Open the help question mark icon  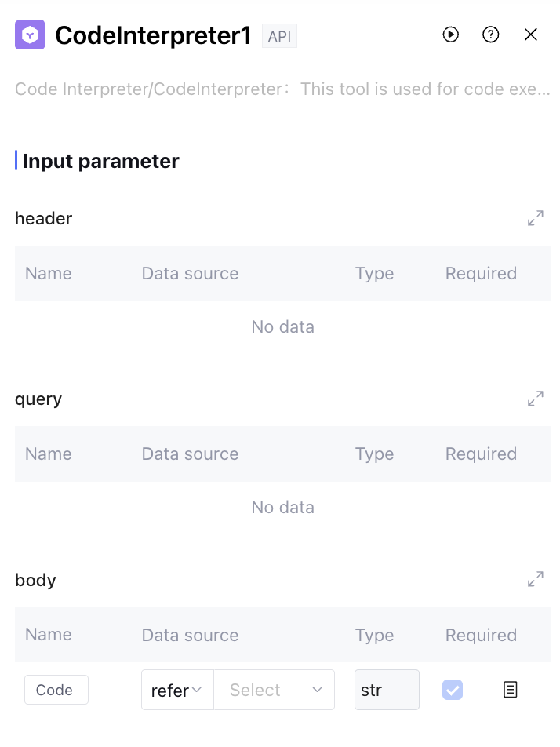point(491,35)
